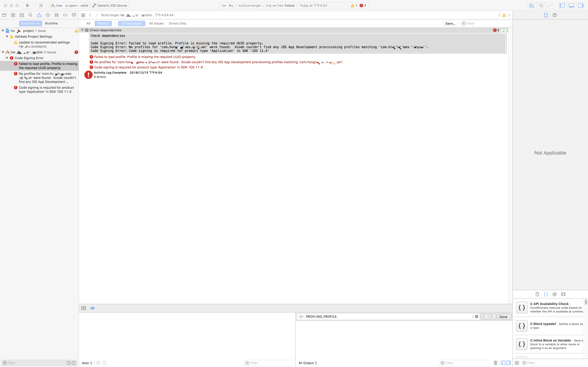The width and height of the screenshot is (588, 367).
Task: Open the Breakpoint navigator icon
Action: tap(65, 15)
